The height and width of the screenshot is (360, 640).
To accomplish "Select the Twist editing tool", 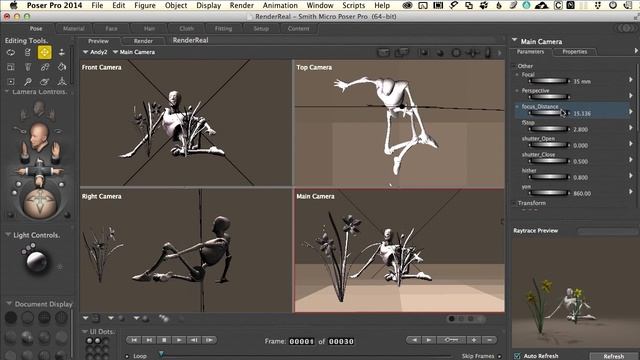I will (x=27, y=52).
